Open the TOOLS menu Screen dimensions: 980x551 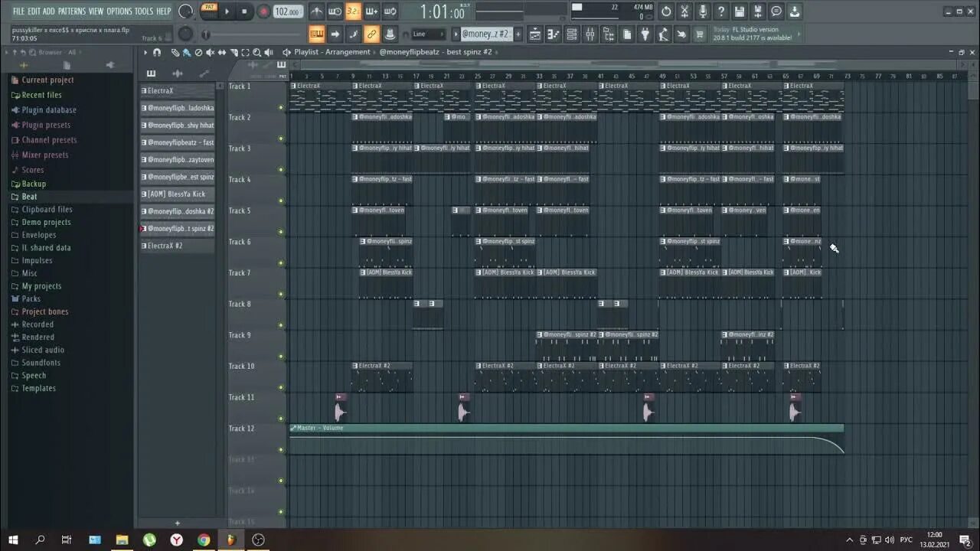click(x=144, y=11)
